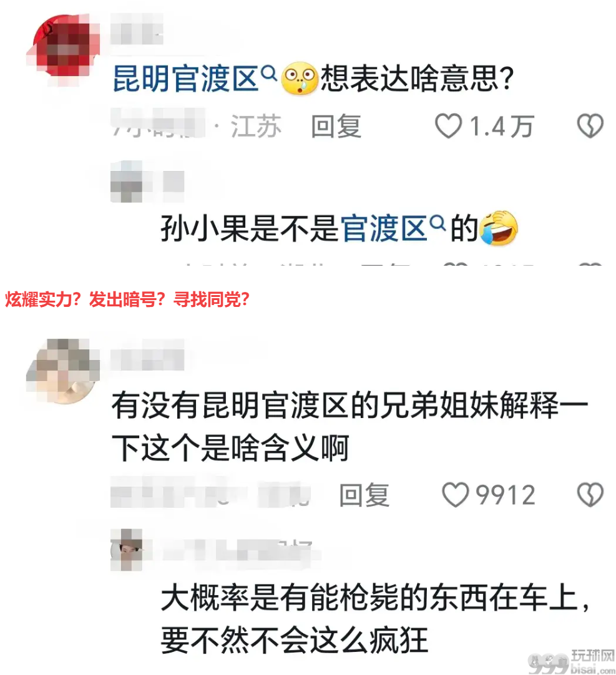Open the blue 昆明官渡区 search link
The width and height of the screenshot is (616, 675).
click(x=185, y=79)
